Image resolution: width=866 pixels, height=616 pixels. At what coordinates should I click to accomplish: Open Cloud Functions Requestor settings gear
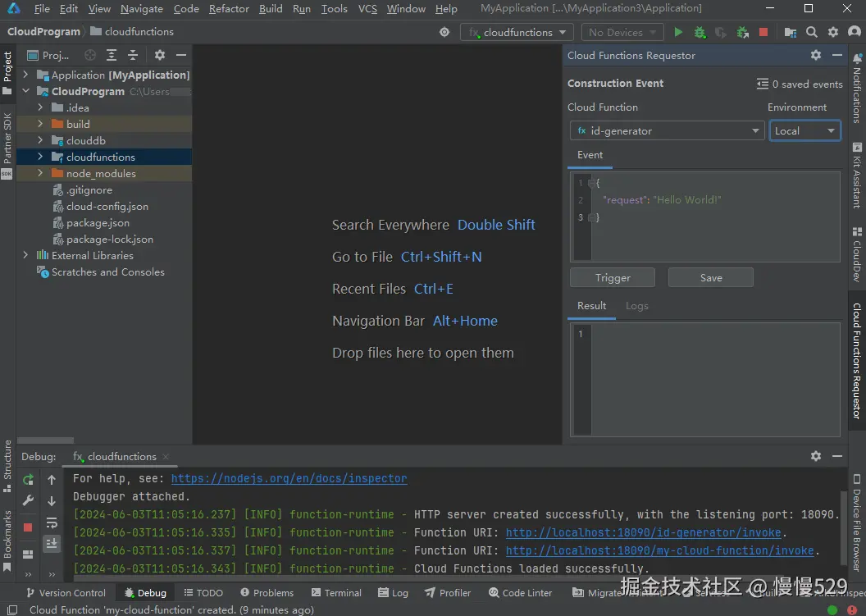(816, 55)
